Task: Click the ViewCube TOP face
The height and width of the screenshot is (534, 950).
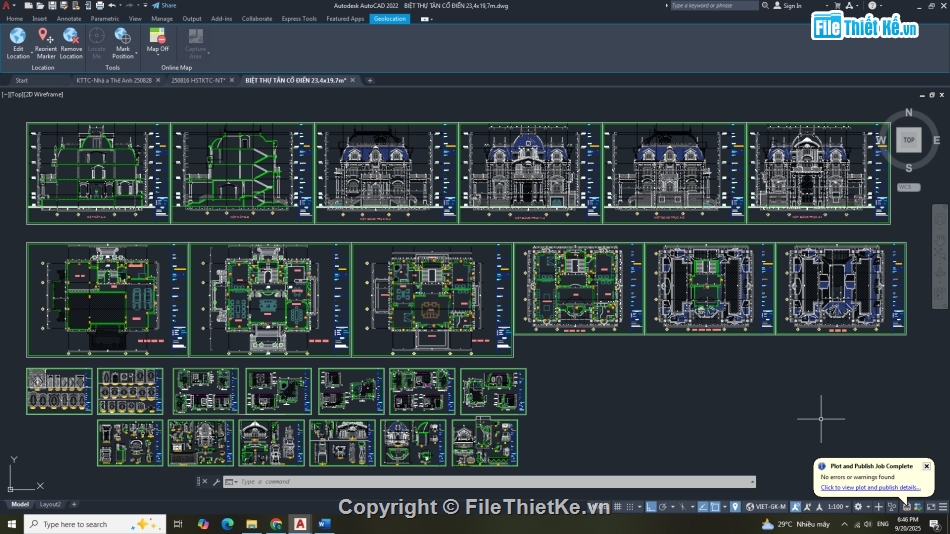Action: pyautogui.click(x=908, y=140)
